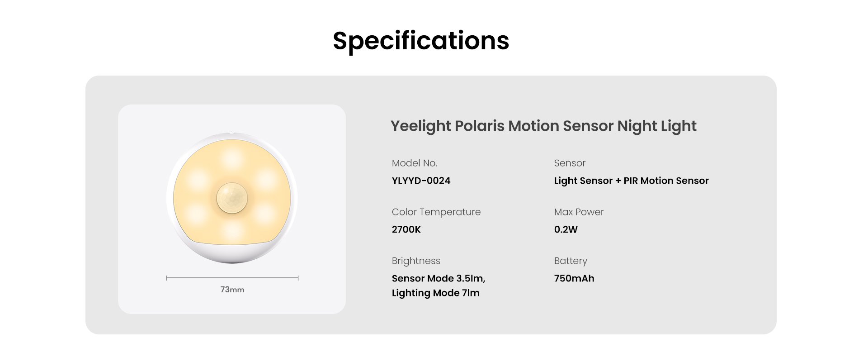Select the YLYYD-0024 model number text
Viewport: 868px width, 362px height.
click(x=421, y=181)
